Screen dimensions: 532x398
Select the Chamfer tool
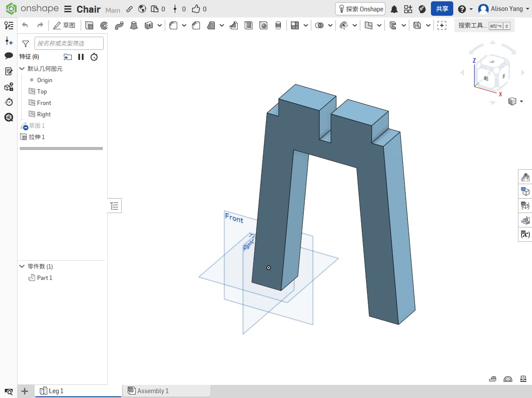click(196, 25)
